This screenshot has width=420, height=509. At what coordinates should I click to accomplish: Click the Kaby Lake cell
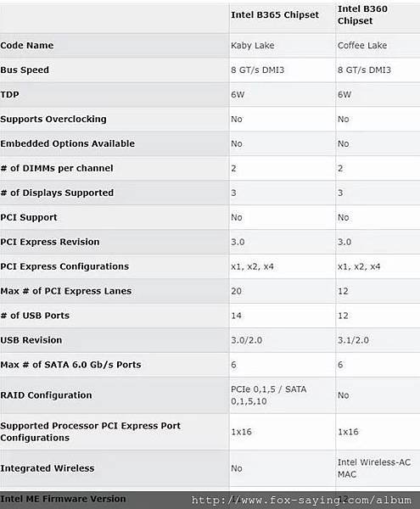click(x=253, y=46)
